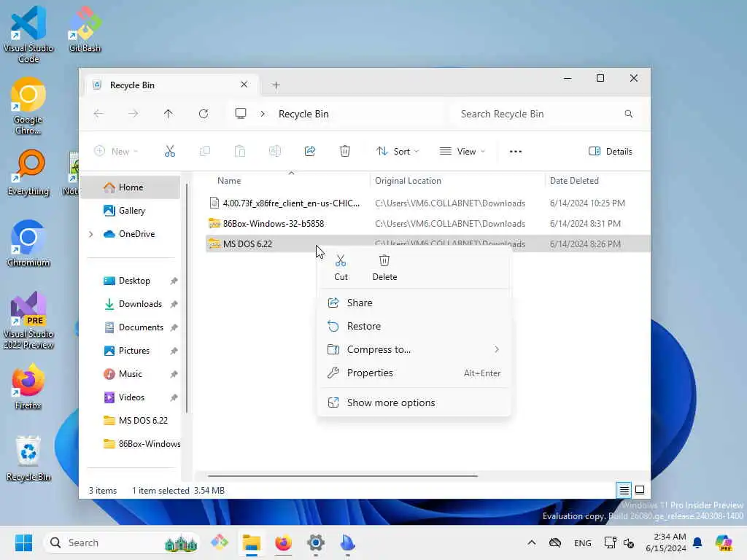The width and height of the screenshot is (747, 560).
Task: Close the Recycle Bin tab
Action: tap(244, 85)
